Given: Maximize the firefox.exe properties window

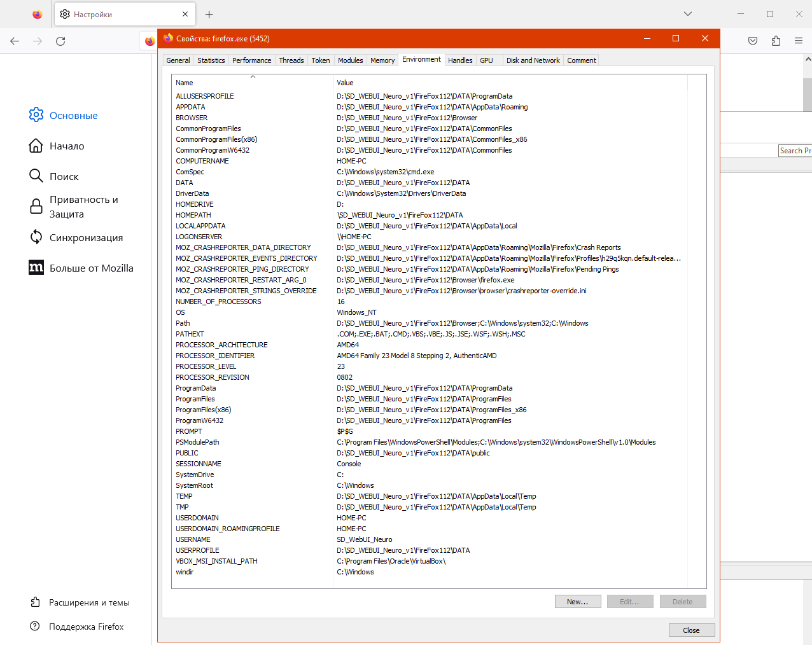Looking at the screenshot, I should [676, 38].
